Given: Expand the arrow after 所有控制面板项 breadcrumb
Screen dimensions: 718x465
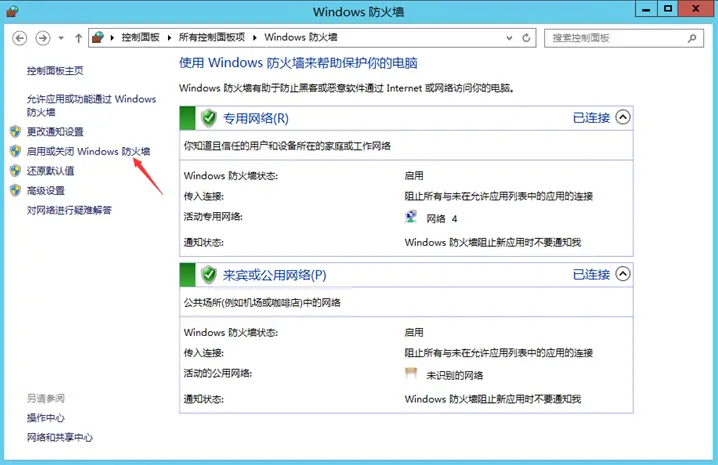Looking at the screenshot, I should 255,38.
